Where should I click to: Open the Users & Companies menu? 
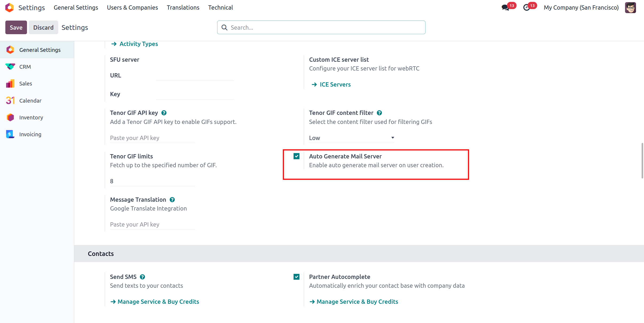[x=132, y=7]
